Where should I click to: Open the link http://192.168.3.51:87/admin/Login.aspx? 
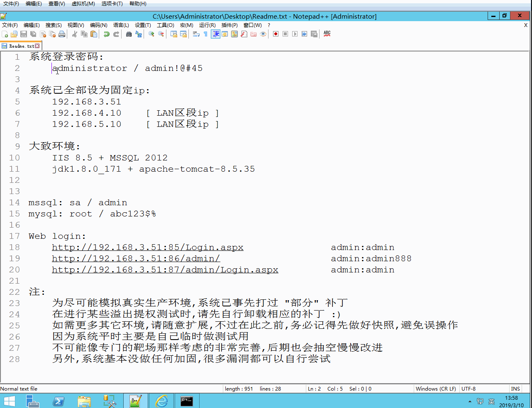[165, 270]
